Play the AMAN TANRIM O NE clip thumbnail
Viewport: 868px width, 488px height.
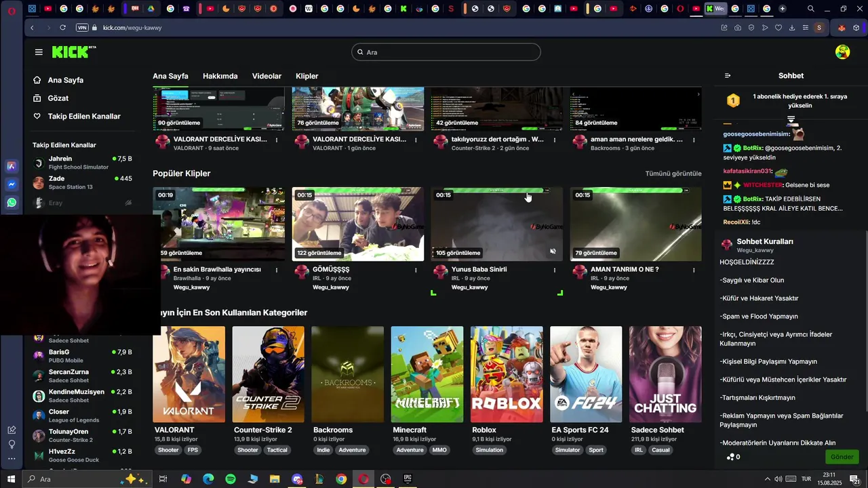pos(636,224)
